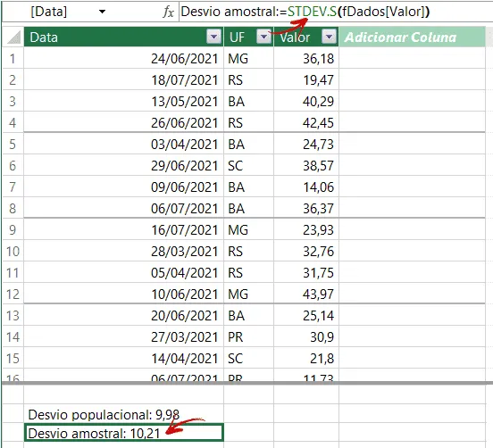Open the Valor column filter dropdown
This screenshot has width=493, height=448.
click(330, 37)
